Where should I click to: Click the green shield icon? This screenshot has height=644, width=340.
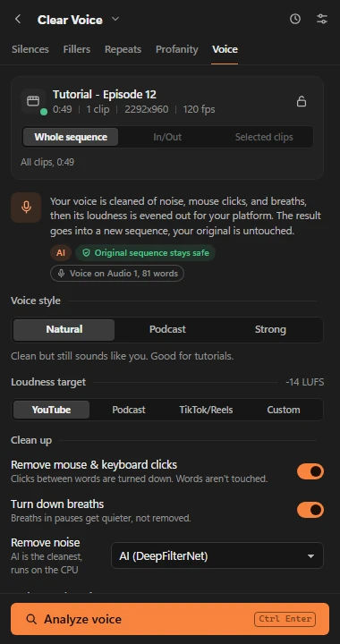click(x=86, y=253)
